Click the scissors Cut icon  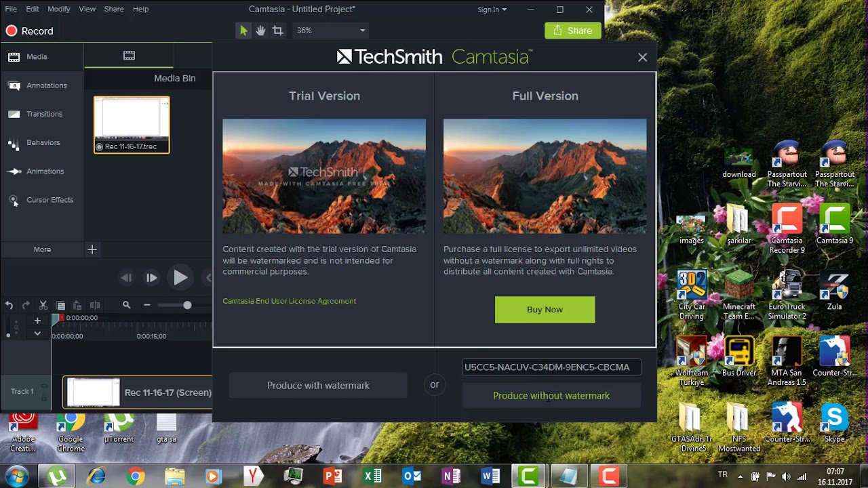pos(43,306)
